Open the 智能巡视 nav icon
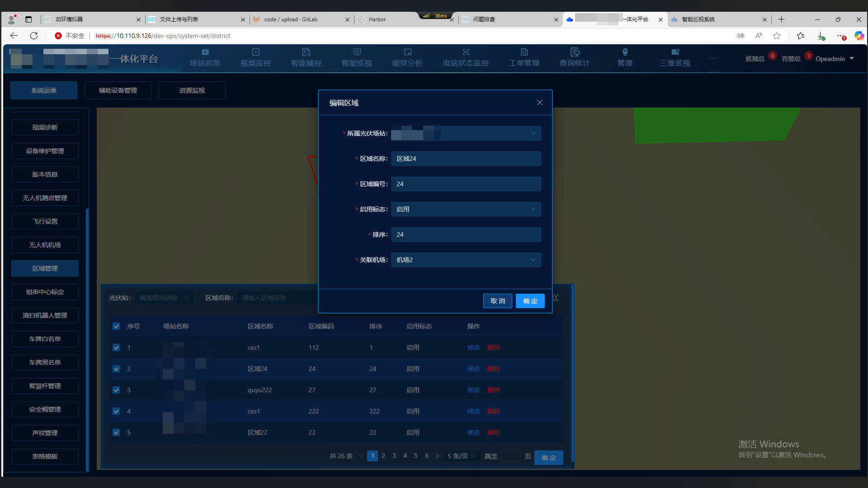The height and width of the screenshot is (488, 868). pos(357,52)
